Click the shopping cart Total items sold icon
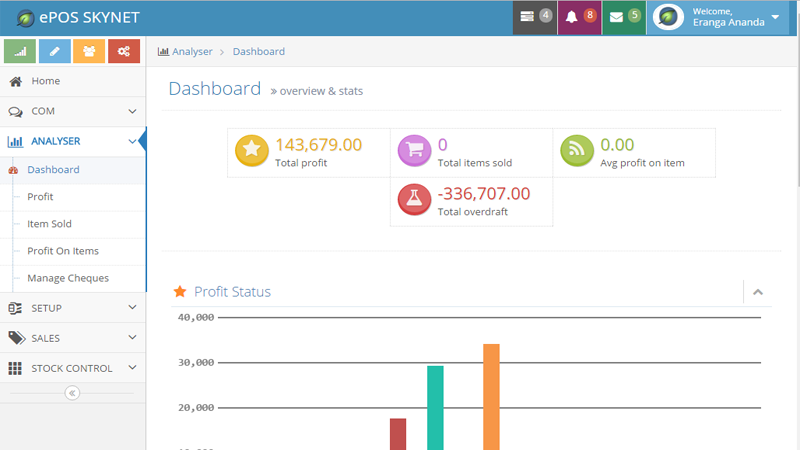800x450 pixels. (415, 151)
